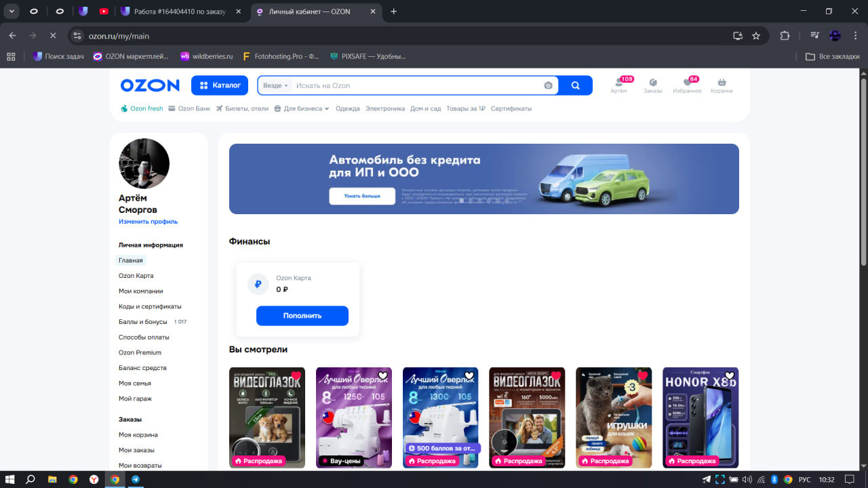This screenshot has width=868, height=488.
Task: Open Windows taskbar search
Action: tap(31, 479)
